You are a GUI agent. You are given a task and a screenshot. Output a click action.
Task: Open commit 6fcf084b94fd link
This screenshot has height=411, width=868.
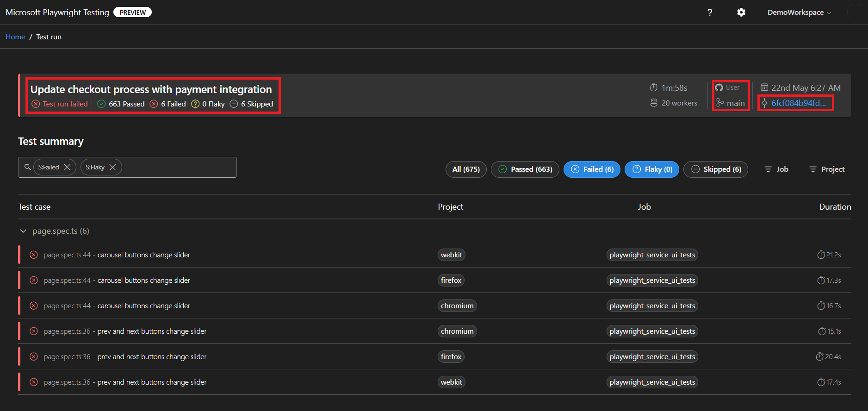798,103
